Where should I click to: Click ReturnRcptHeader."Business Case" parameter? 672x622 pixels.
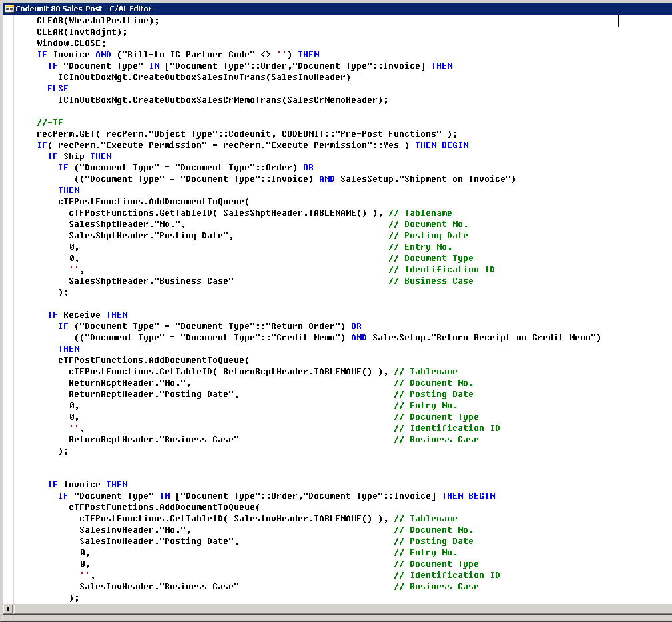(x=153, y=439)
